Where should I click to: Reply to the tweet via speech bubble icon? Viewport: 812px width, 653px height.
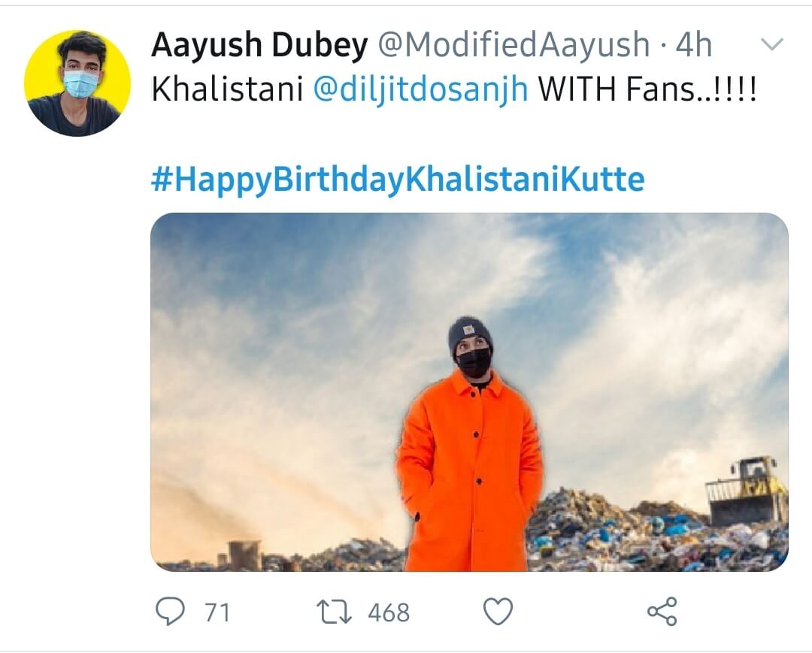click(x=171, y=612)
